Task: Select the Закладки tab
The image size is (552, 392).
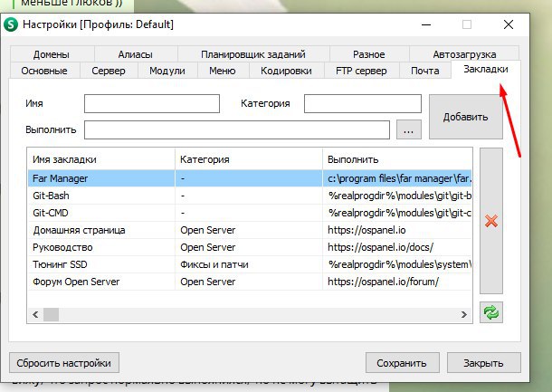Action: pyautogui.click(x=485, y=69)
